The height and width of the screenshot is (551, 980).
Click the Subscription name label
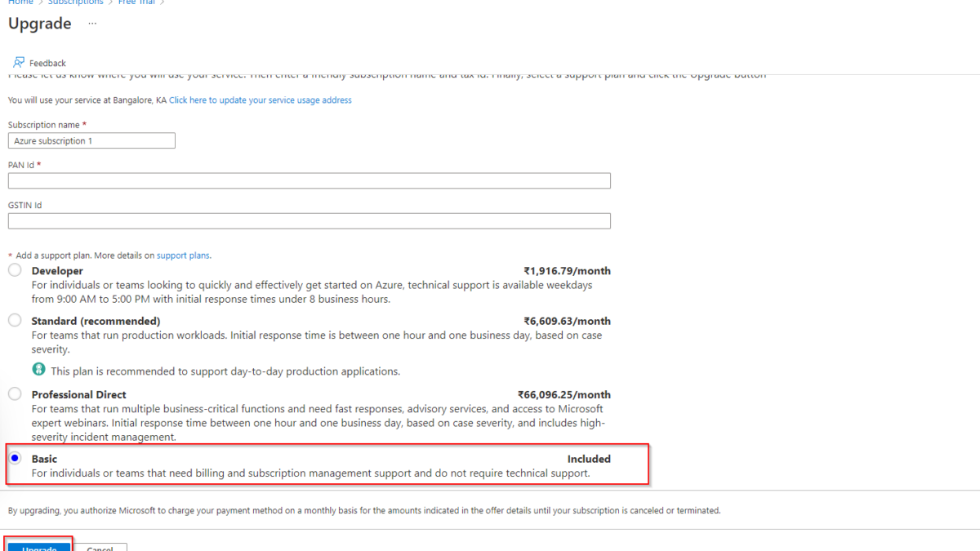click(44, 125)
